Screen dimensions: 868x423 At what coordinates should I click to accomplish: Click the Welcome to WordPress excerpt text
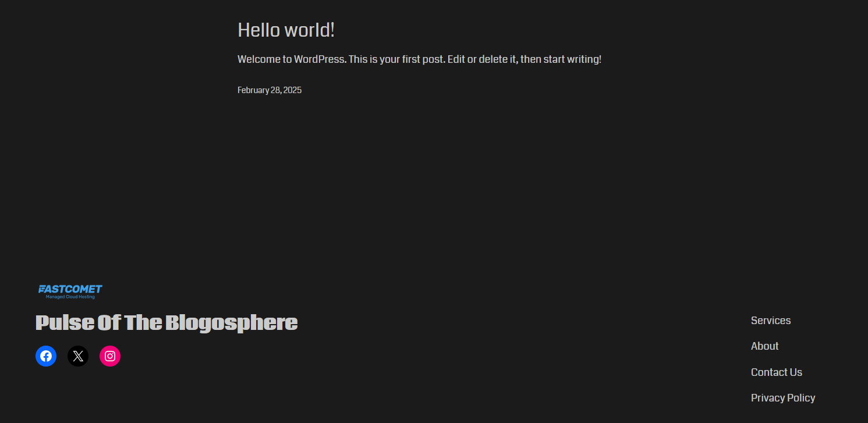click(x=419, y=59)
